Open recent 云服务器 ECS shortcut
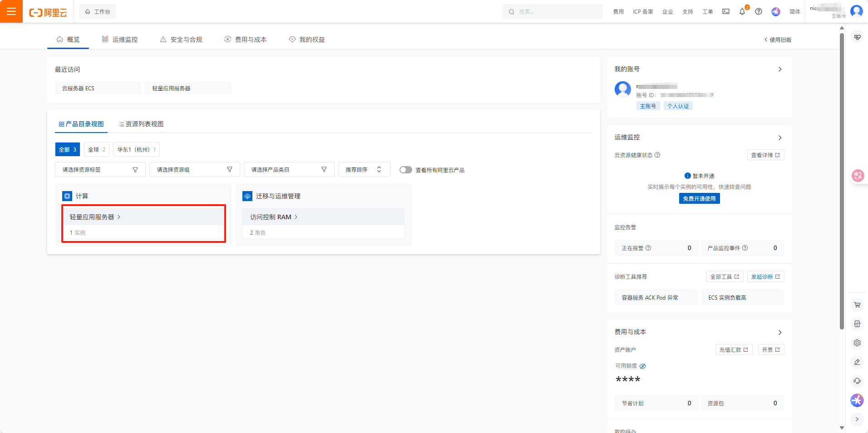The height and width of the screenshot is (433, 868). pyautogui.click(x=98, y=88)
